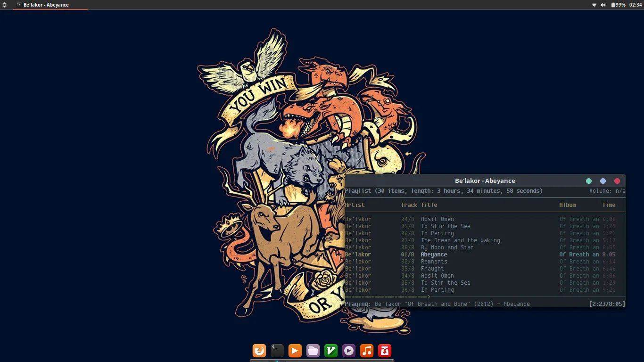Viewport: 644px width, 362px height.
Task: Click the 'Volume: n/a' indicator
Action: click(607, 191)
